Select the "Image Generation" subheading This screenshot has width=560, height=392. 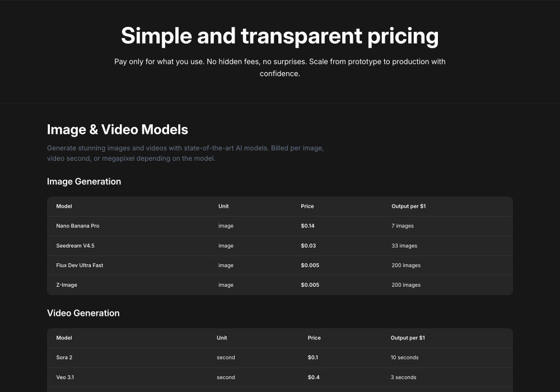(x=84, y=181)
